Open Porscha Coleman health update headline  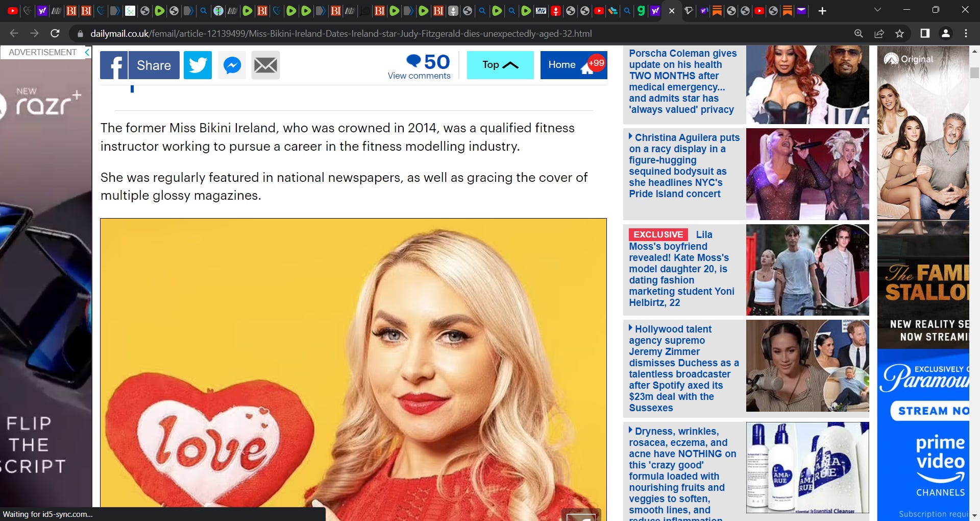pyautogui.click(x=682, y=81)
